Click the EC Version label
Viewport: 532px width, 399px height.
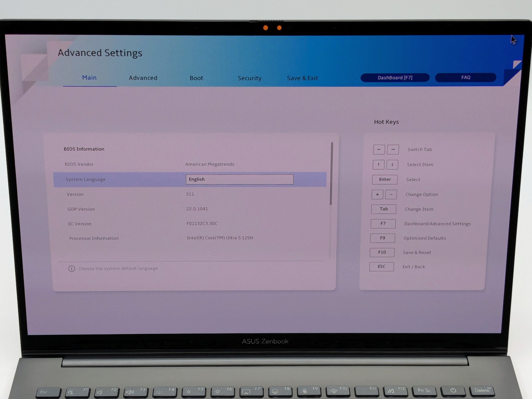(80, 224)
